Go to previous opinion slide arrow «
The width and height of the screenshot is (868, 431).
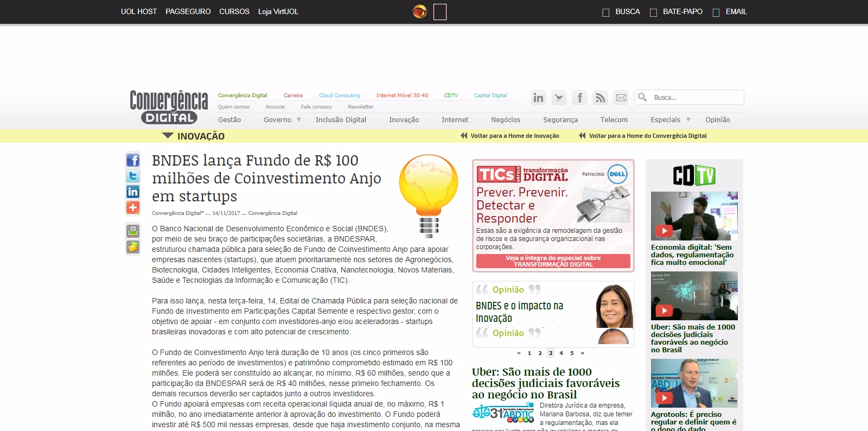519,353
